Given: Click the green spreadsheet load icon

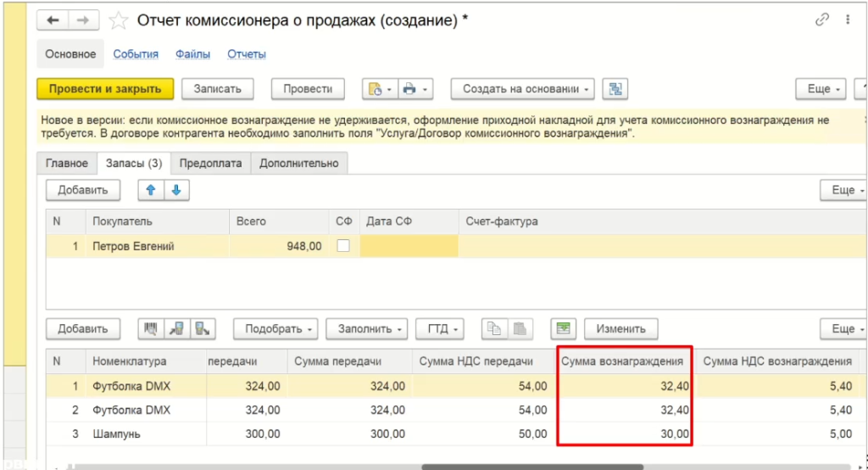Looking at the screenshot, I should (562, 328).
